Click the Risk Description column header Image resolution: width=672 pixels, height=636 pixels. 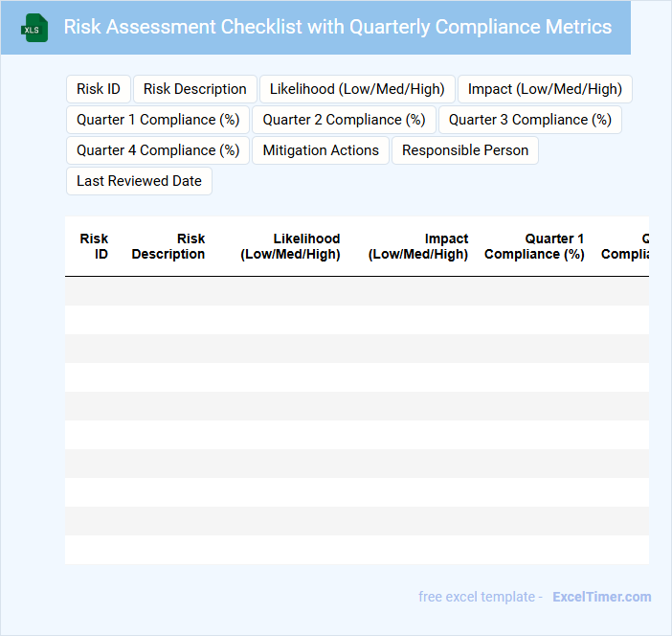pos(168,246)
